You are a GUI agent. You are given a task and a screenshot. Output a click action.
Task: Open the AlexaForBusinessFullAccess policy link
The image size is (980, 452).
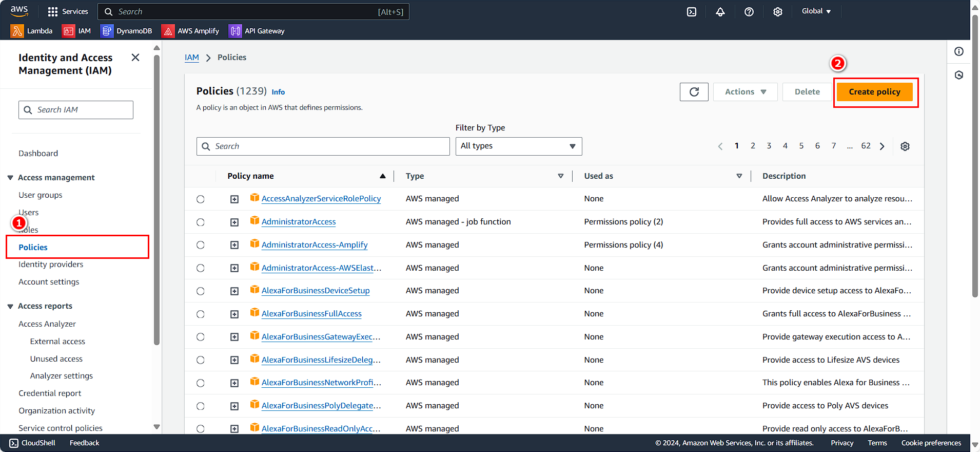click(x=311, y=314)
